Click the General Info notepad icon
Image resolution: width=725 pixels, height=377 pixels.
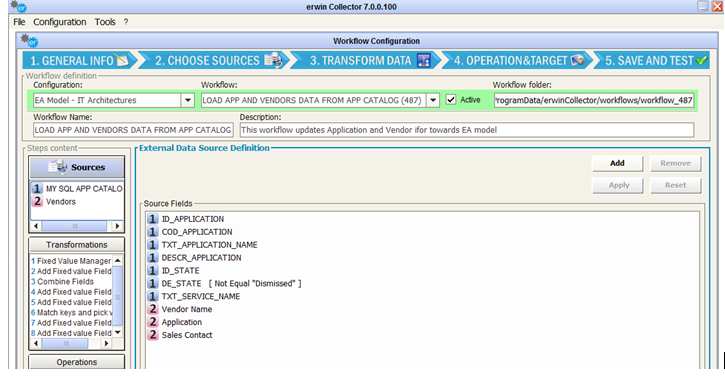click(123, 60)
